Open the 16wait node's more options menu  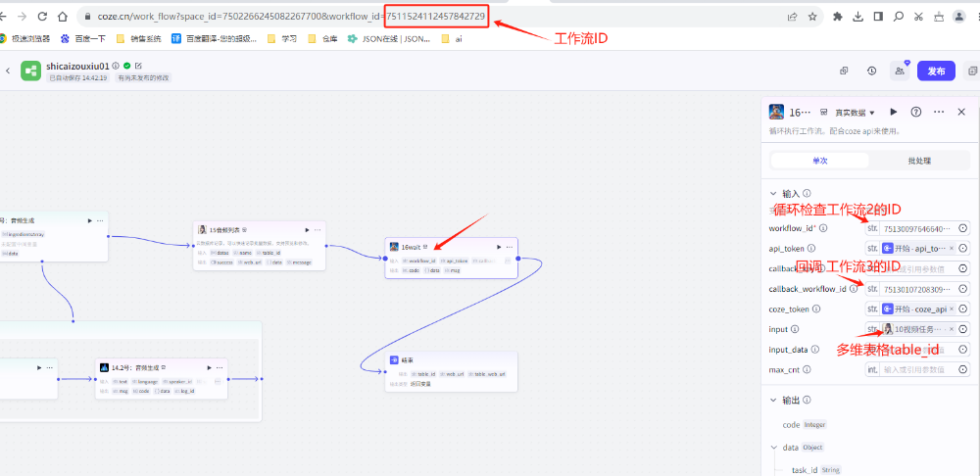(510, 247)
